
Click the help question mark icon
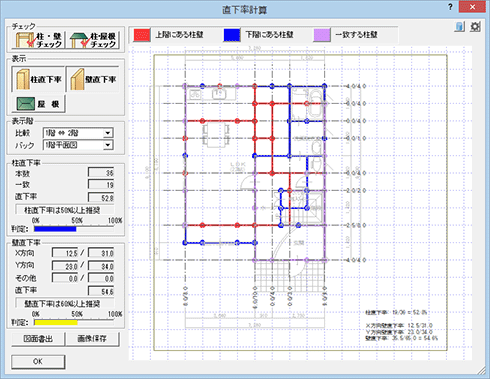[450, 7]
